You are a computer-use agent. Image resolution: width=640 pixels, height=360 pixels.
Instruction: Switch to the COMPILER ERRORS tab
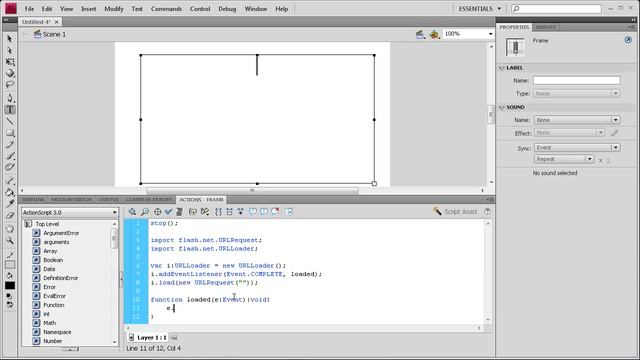coord(149,200)
